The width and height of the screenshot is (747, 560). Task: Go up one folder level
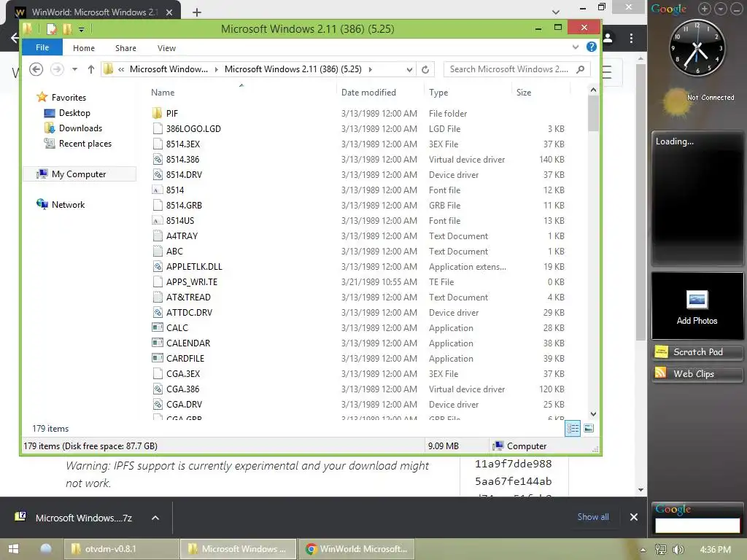coord(91,69)
